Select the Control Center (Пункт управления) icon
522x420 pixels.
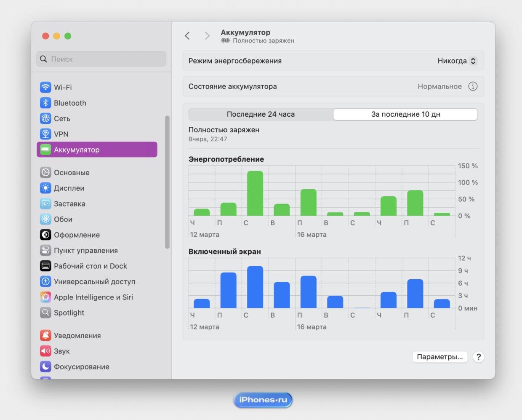click(x=45, y=251)
